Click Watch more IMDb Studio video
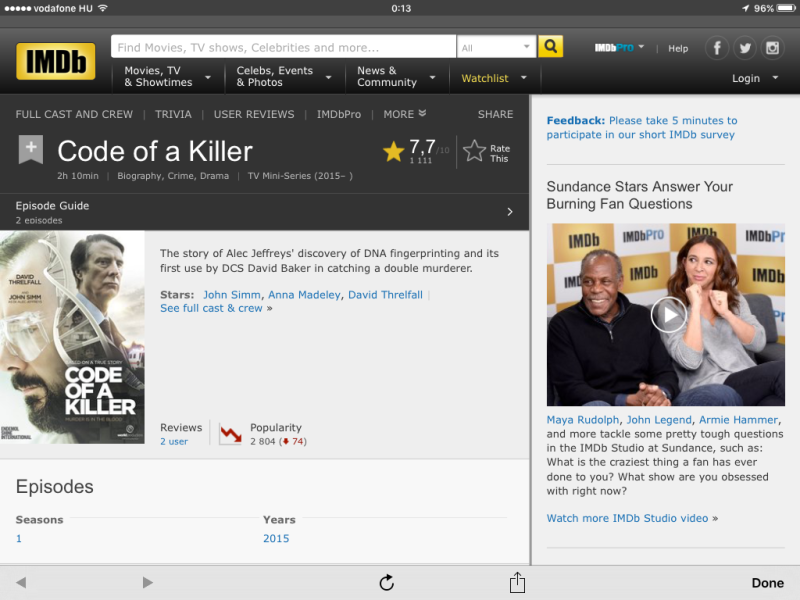Screen dimensions: 800x600 [627, 518]
